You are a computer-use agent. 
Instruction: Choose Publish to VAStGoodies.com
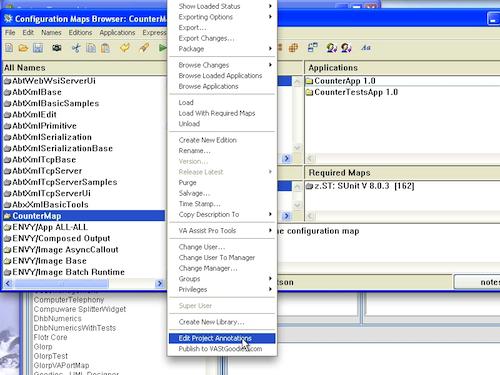point(222,349)
